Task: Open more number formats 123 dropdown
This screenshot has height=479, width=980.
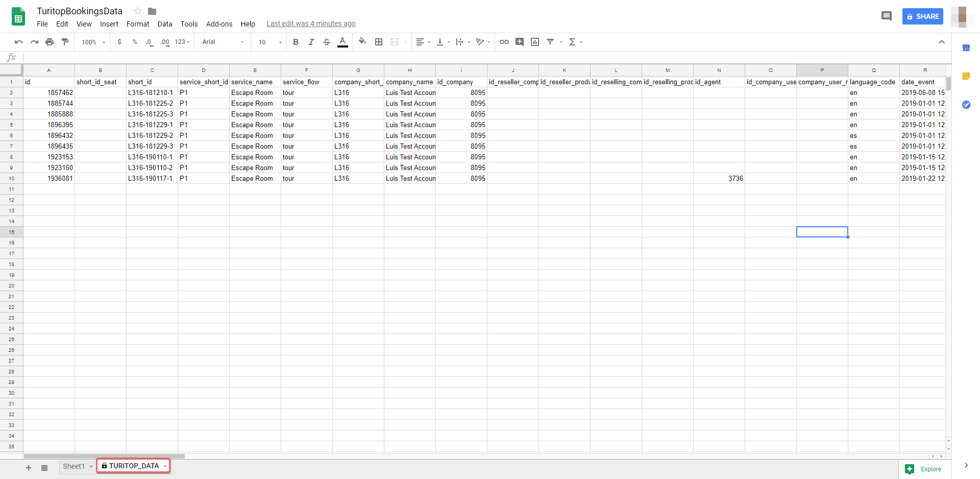Action: (x=182, y=42)
